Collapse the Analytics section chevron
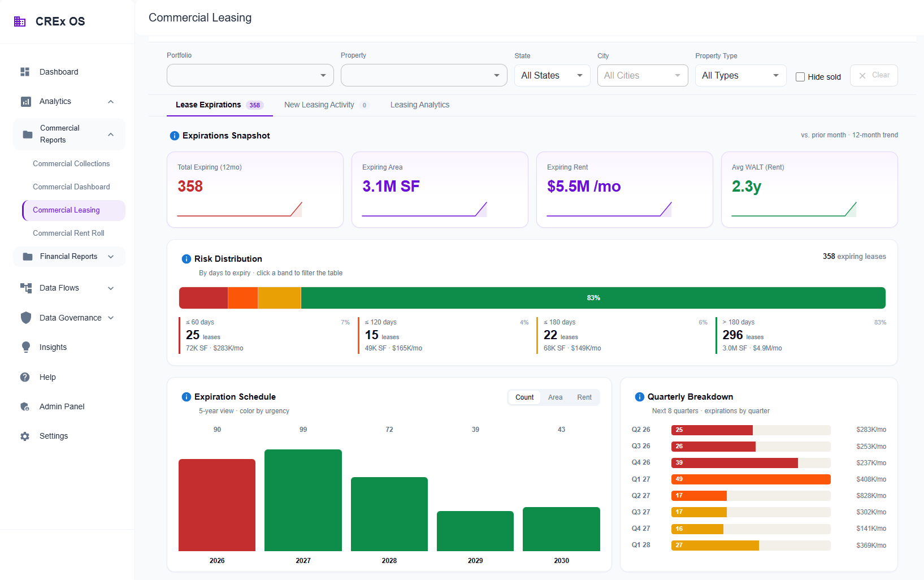924x580 pixels. tap(111, 102)
